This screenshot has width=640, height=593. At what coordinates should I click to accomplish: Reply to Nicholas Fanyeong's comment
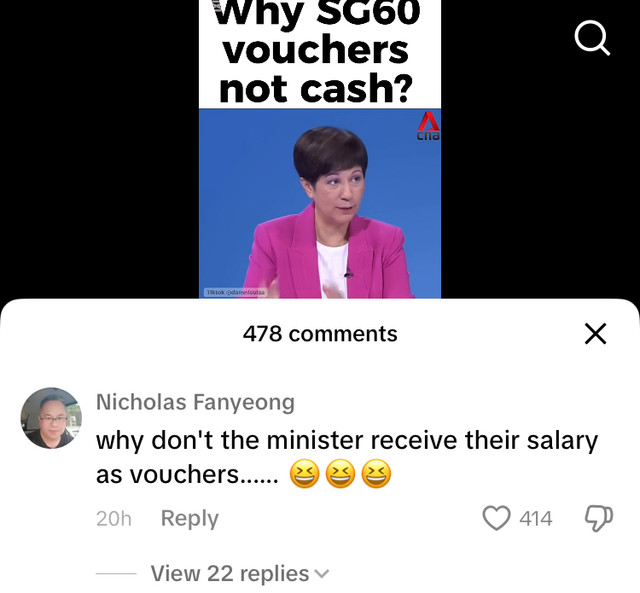click(x=190, y=518)
